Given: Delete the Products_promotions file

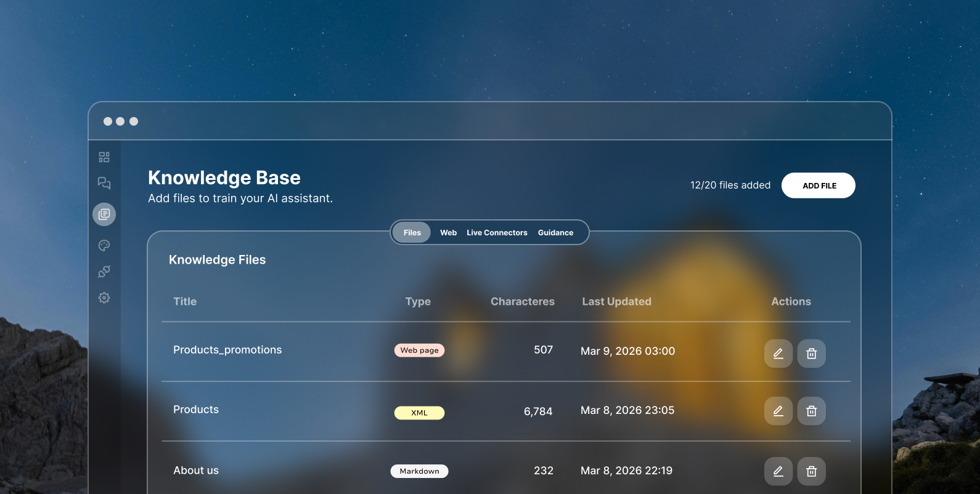Looking at the screenshot, I should tap(811, 354).
